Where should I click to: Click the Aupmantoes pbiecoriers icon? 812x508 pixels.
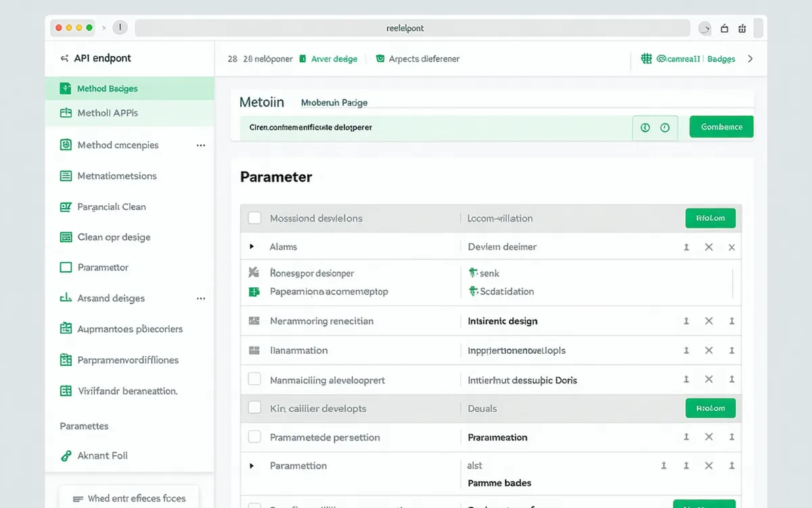pyautogui.click(x=66, y=329)
